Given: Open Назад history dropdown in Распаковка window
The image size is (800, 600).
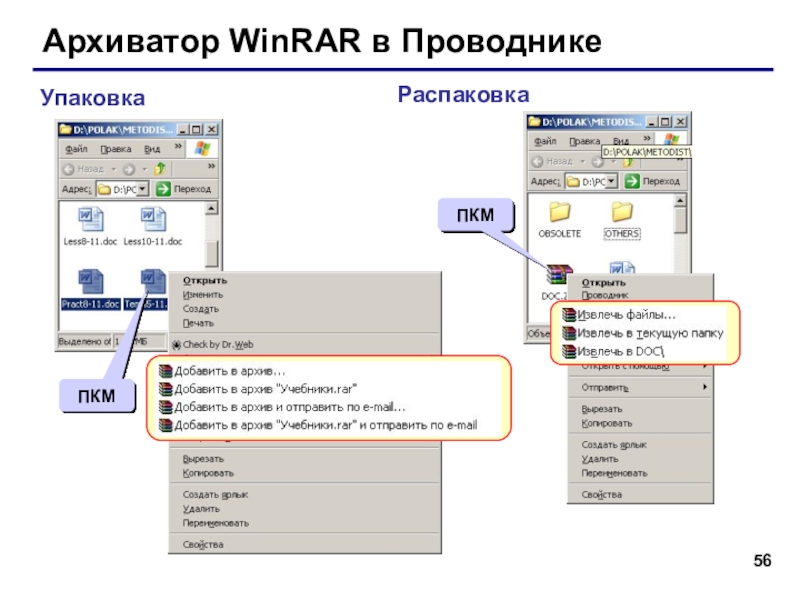Looking at the screenshot, I should coord(582,161).
